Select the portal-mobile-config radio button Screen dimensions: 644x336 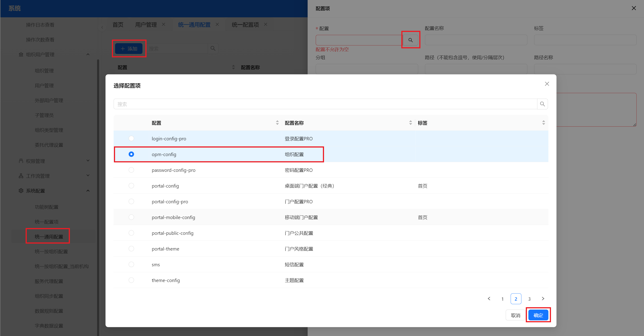(x=131, y=217)
